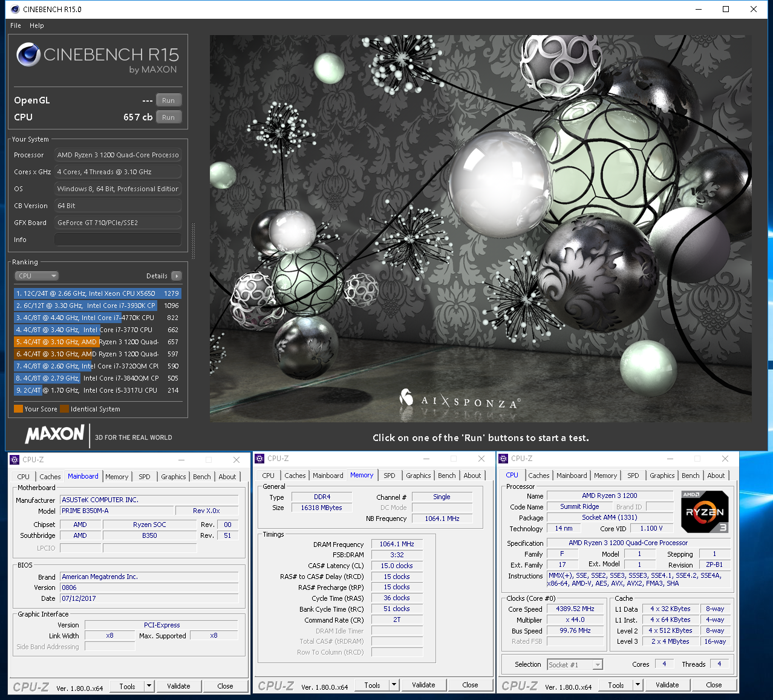Screen dimensions: 773x700
Task: Click the Cinebench title bar app icon
Action: point(15,9)
